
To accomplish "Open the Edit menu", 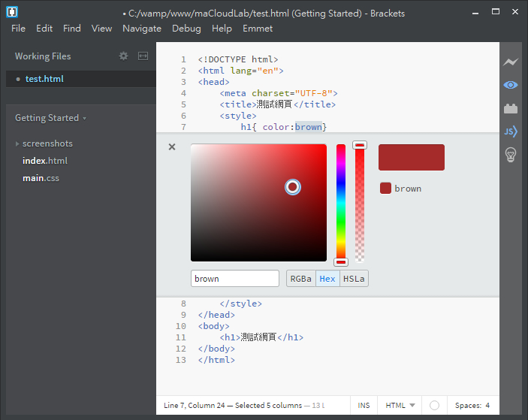I will [x=44, y=29].
